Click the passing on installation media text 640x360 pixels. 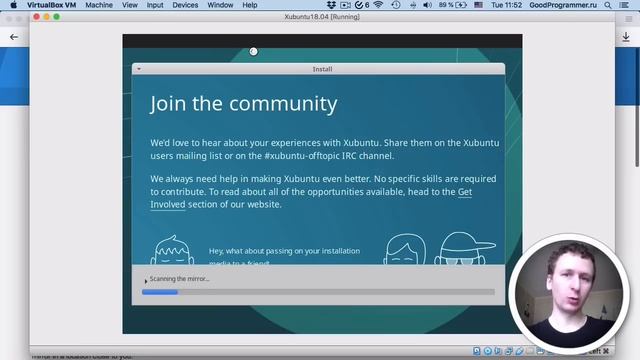(x=284, y=256)
